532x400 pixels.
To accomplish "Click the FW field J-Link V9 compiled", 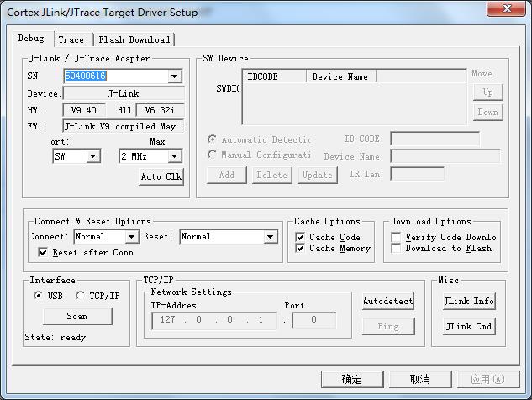I will click(124, 126).
